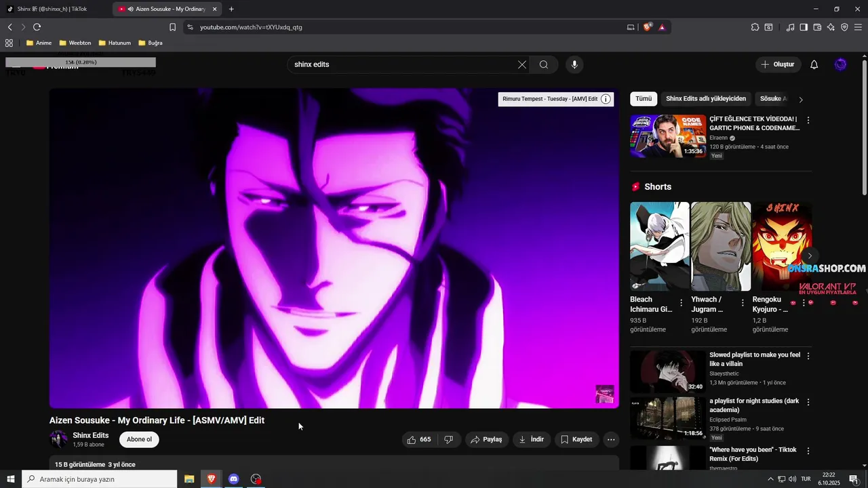Dislike the video with thumbs down
868x488 pixels.
(x=448, y=439)
